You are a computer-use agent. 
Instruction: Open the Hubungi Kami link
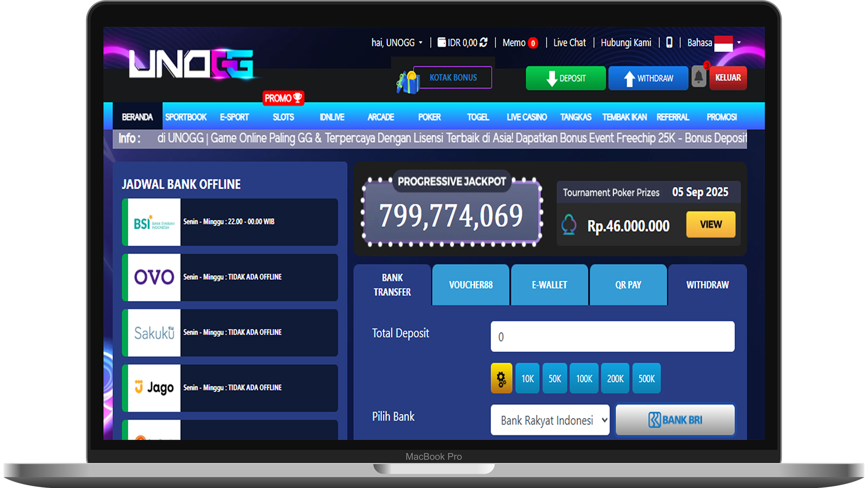626,42
